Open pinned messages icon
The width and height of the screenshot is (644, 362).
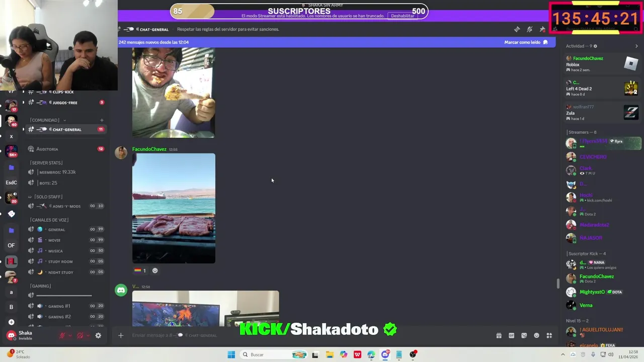click(x=542, y=29)
